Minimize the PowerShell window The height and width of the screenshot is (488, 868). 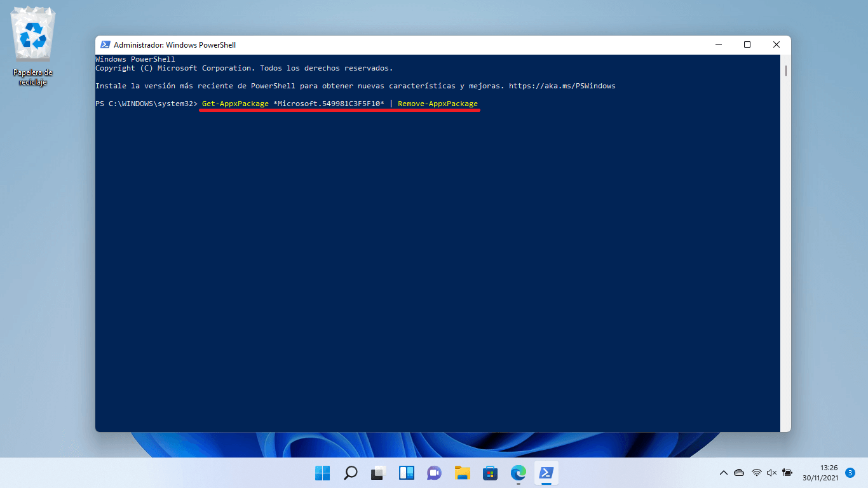click(x=718, y=45)
